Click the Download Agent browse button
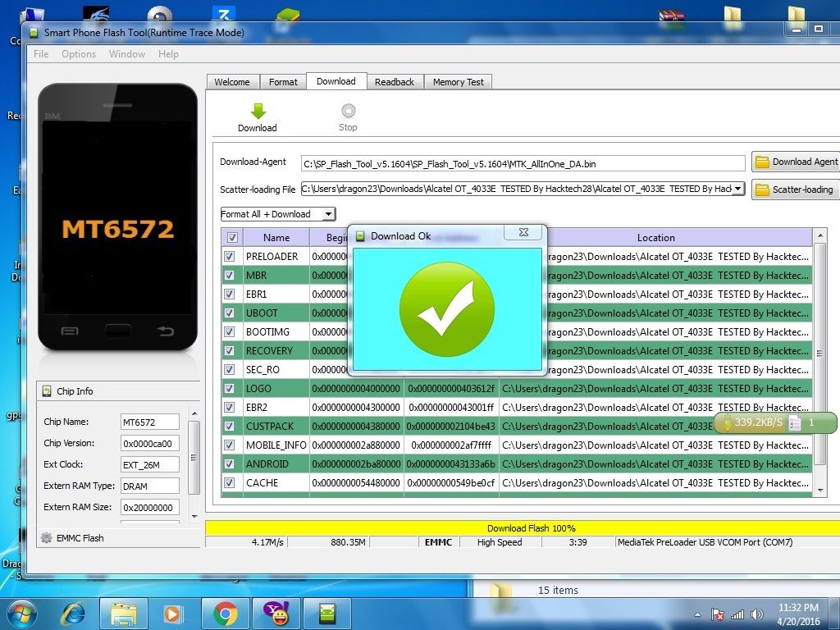 click(x=797, y=162)
